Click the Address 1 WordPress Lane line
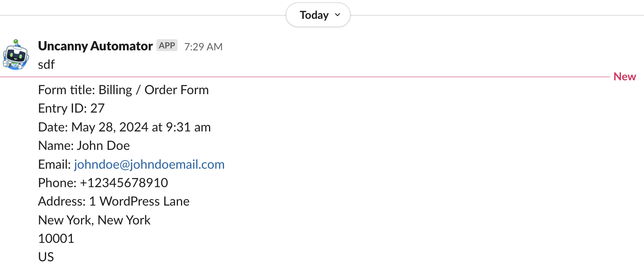 [114, 201]
